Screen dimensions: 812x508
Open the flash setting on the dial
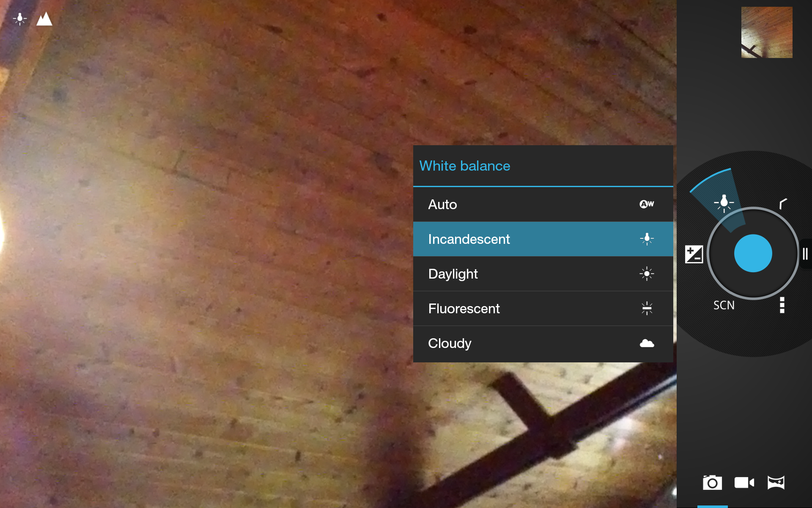[783, 204]
